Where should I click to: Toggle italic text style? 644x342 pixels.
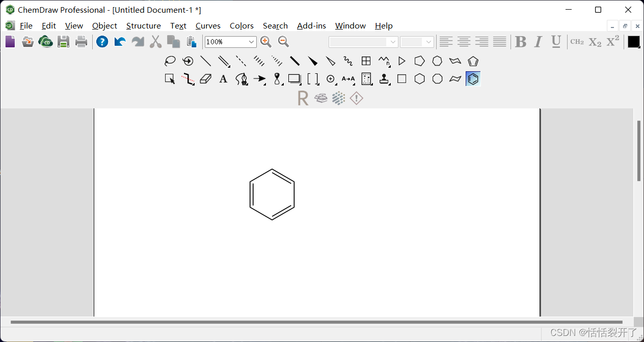tap(538, 42)
